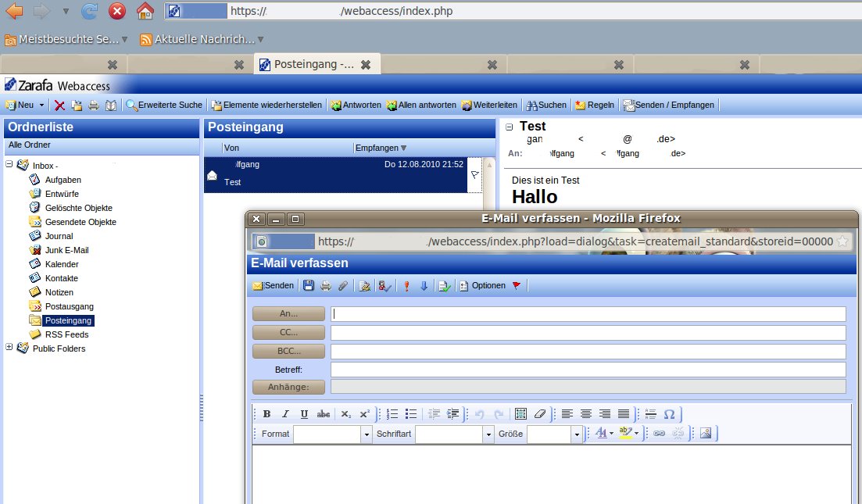
Task: Toggle italic formatting
Action: pos(285,414)
